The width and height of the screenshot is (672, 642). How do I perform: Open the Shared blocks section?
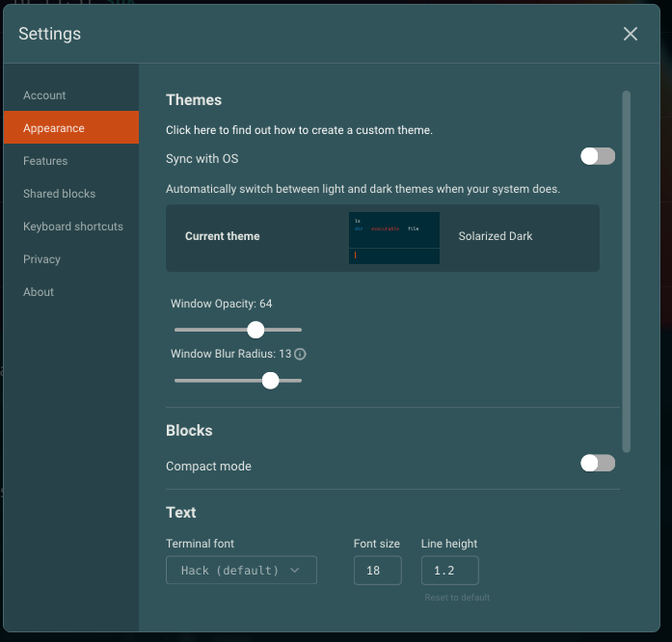tap(71, 194)
